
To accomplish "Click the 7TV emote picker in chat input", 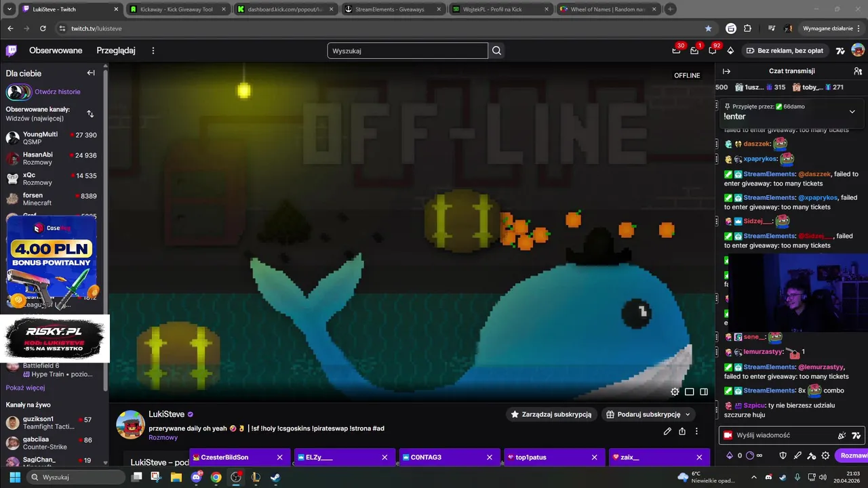I will [856, 435].
